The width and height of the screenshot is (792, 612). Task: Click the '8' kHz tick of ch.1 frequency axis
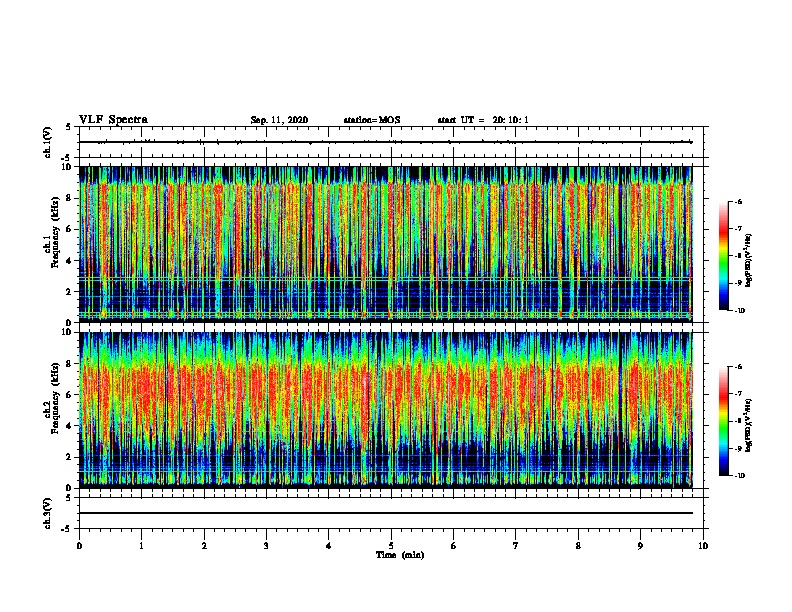(70, 198)
